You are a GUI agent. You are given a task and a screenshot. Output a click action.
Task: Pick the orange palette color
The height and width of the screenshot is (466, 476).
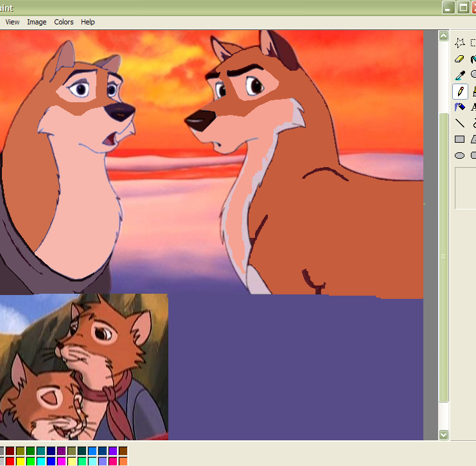pos(123,461)
